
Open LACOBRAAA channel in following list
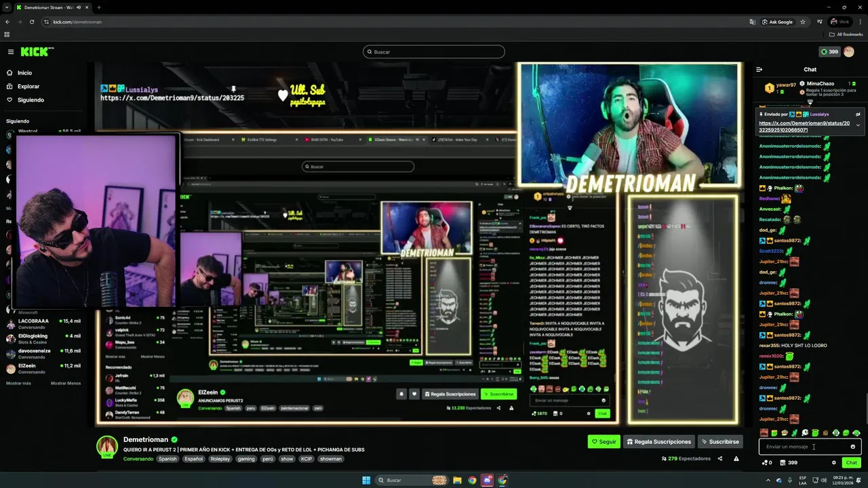[43, 323]
